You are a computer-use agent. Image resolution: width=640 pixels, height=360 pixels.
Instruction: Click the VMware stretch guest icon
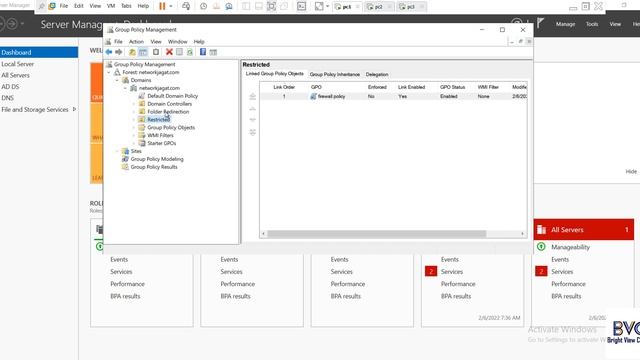(x=319, y=6)
